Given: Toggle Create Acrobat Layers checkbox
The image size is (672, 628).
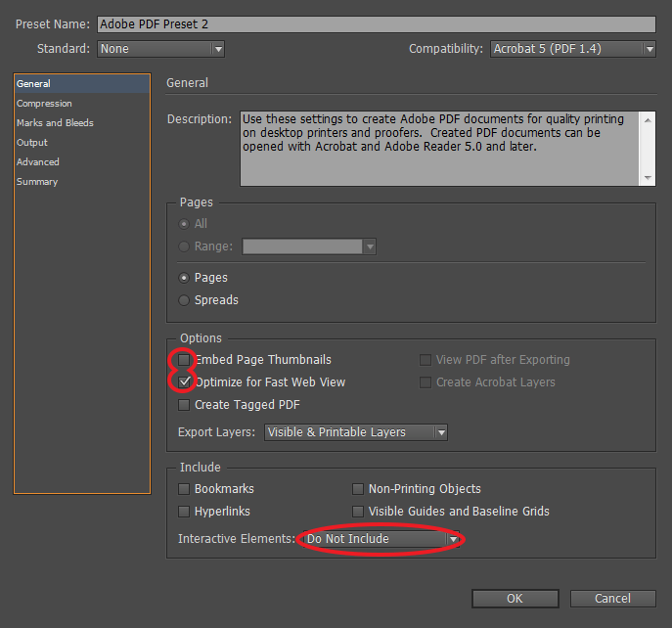Looking at the screenshot, I should point(426,381).
